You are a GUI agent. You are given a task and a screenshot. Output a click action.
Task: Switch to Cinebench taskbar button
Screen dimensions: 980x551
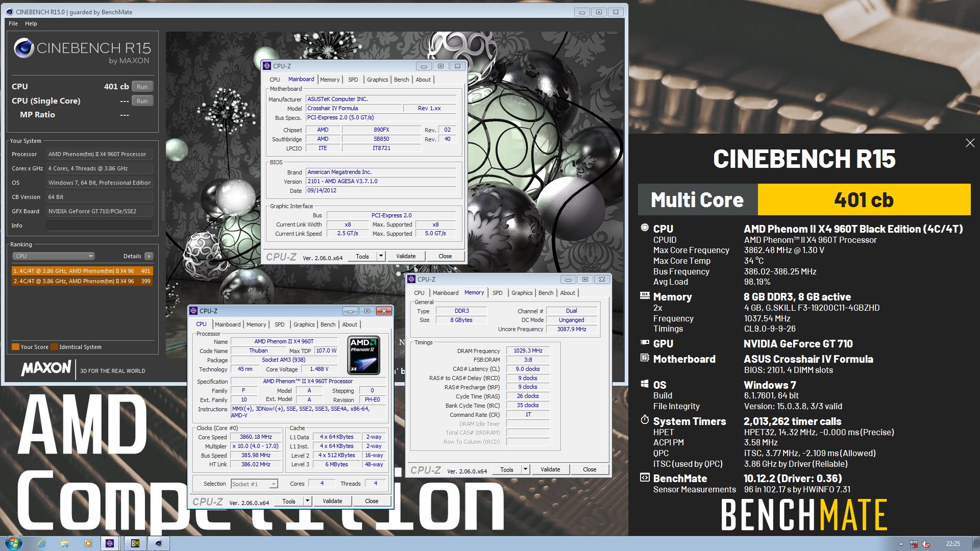tap(159, 543)
